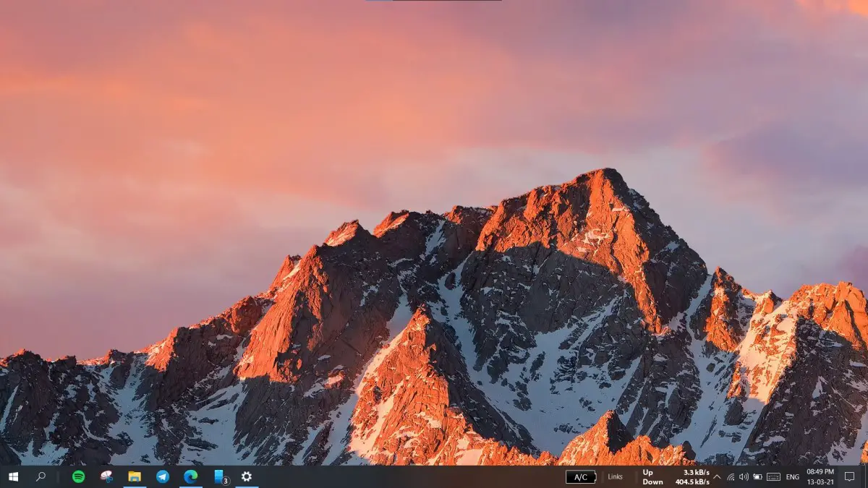
Task: Open the ENG input language selector
Action: click(792, 476)
